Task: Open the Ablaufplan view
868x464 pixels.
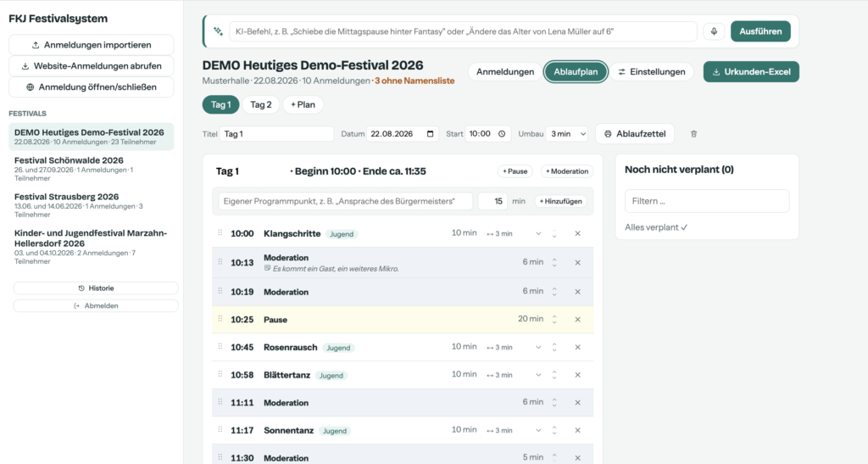Action: point(576,72)
